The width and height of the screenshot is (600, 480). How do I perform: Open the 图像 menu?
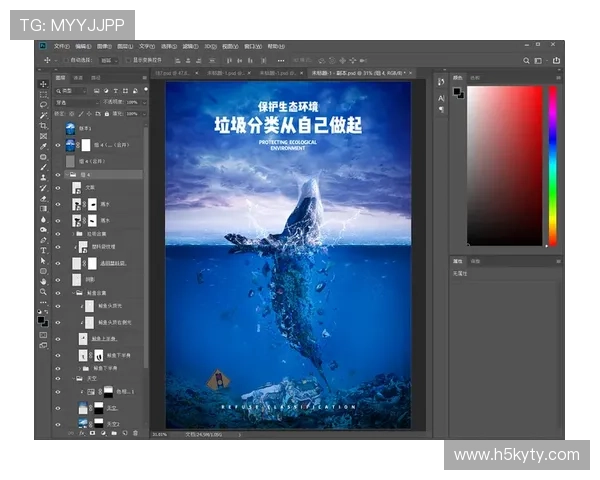[x=104, y=46]
